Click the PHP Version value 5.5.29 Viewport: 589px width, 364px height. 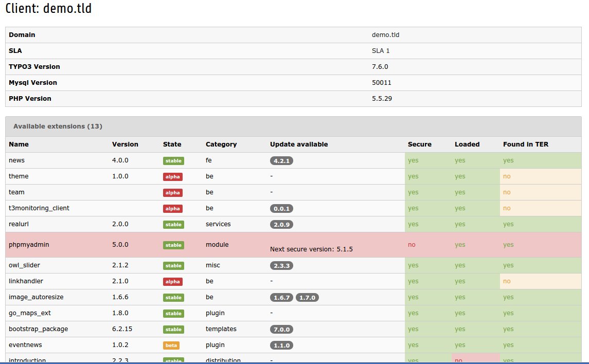[382, 98]
